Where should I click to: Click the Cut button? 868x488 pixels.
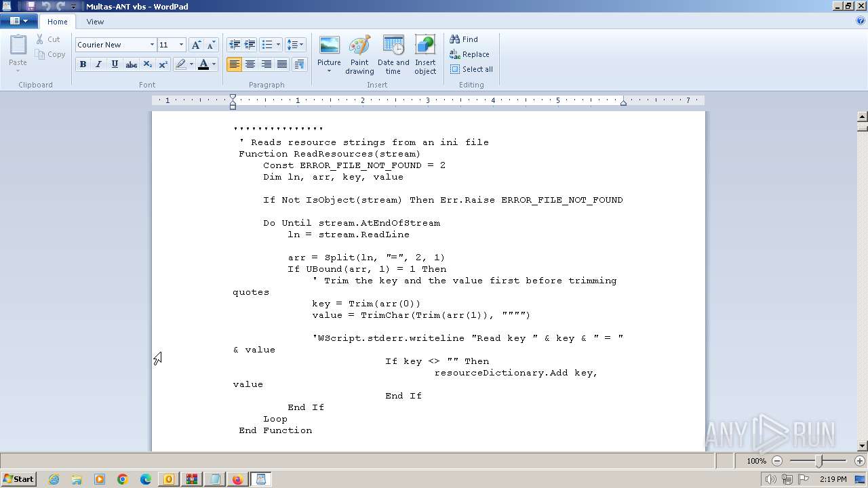(x=49, y=39)
